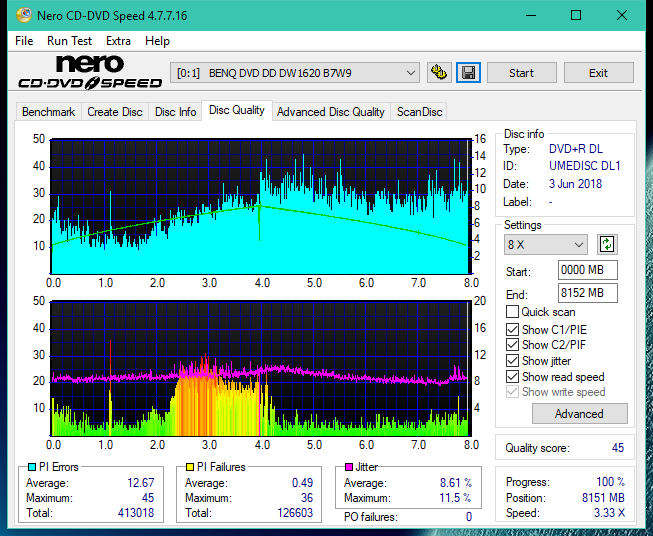653x536 pixels.
Task: Open the Run Test menu
Action: point(69,41)
